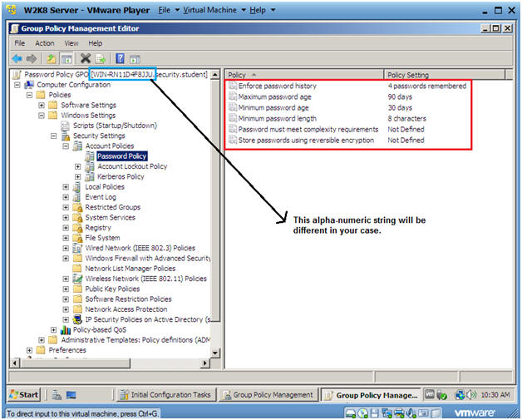Open the VMware Player Help menu
The height and width of the screenshot is (420, 522).
[262, 10]
